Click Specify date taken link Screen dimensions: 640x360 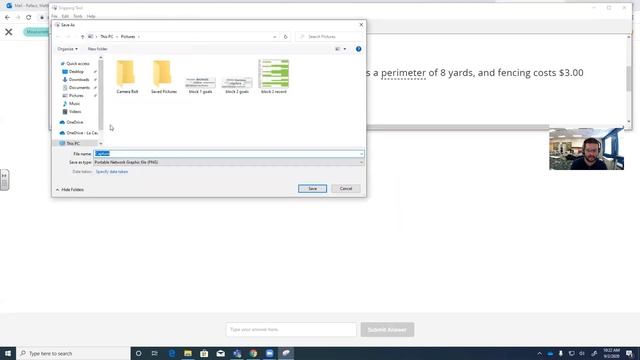coord(111,172)
